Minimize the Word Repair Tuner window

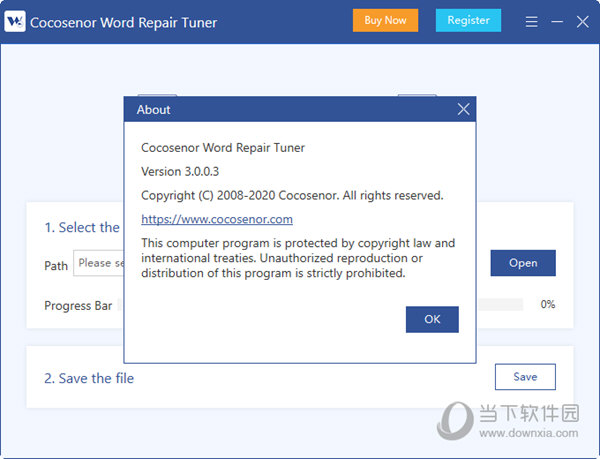click(x=557, y=21)
